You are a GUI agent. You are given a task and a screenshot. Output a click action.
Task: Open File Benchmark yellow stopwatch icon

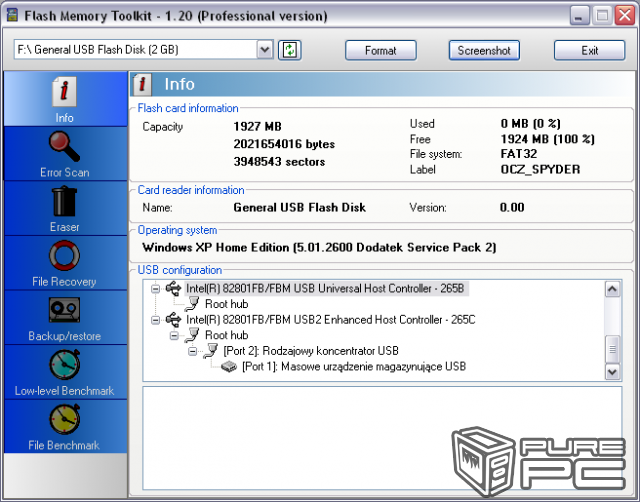click(x=64, y=419)
